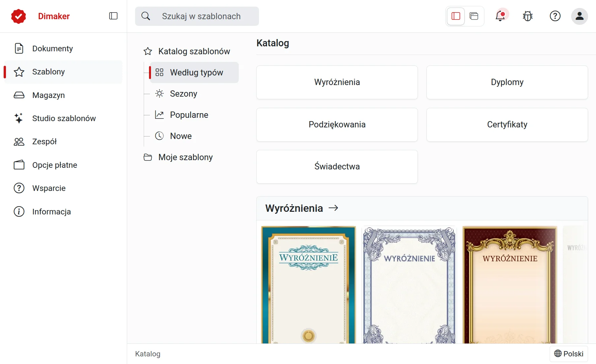
Task: Click the Dimaker red checkmark logo
Action: 19,16
